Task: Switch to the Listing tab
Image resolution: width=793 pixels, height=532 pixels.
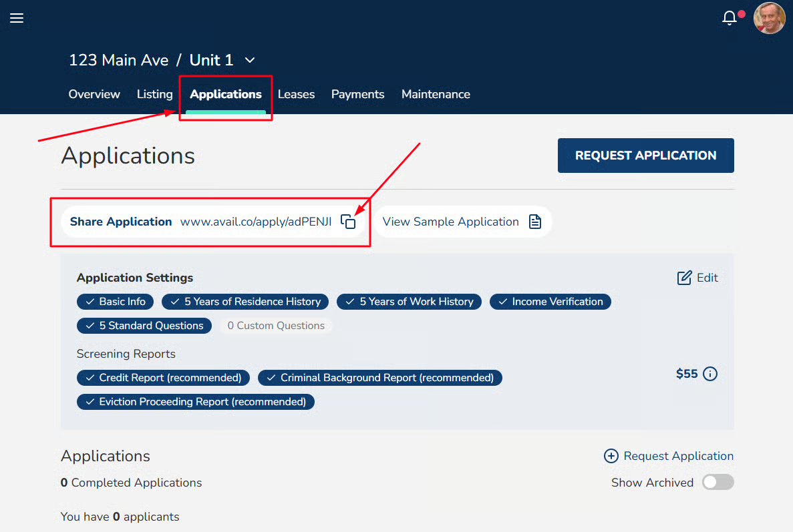Action: click(x=155, y=95)
